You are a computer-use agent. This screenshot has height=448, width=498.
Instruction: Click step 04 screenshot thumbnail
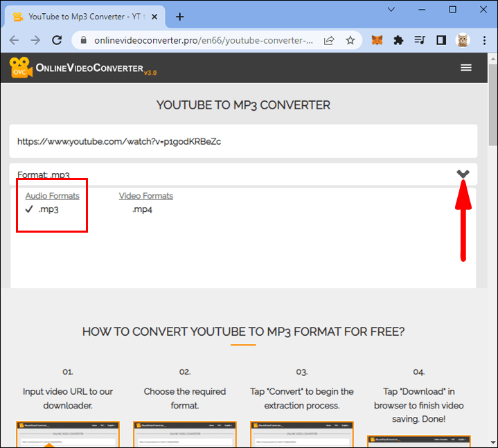pos(418,441)
